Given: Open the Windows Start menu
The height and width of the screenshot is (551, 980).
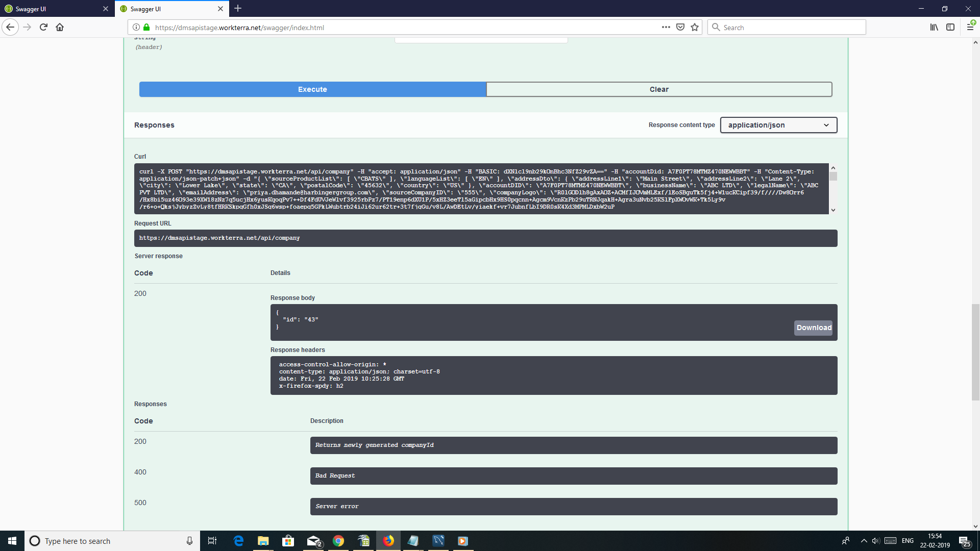Looking at the screenshot, I should tap(11, 541).
